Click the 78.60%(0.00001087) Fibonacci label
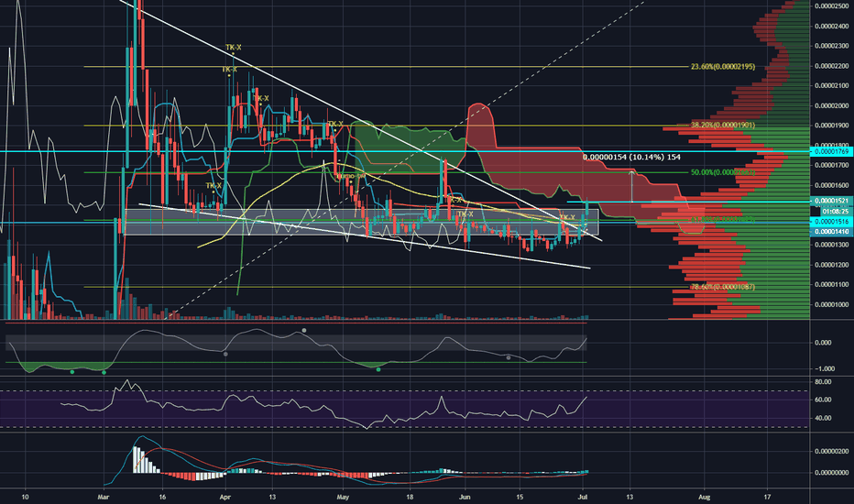 [x=723, y=287]
